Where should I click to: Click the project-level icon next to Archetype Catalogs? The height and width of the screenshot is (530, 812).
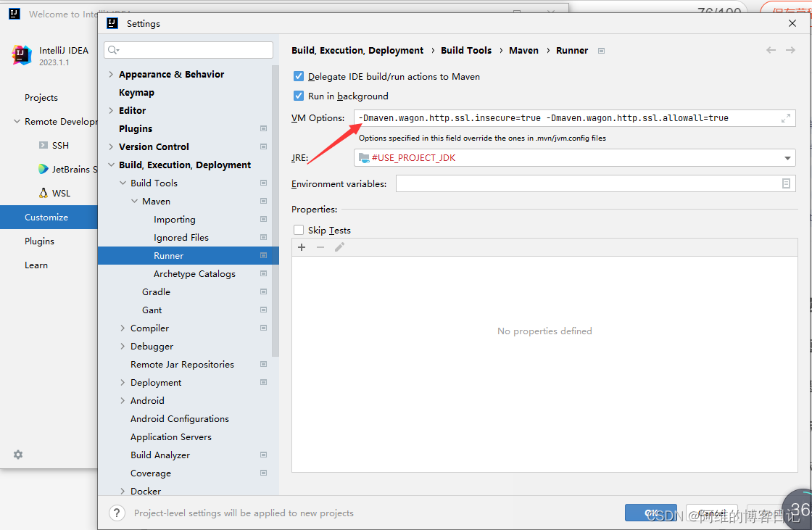click(x=264, y=273)
